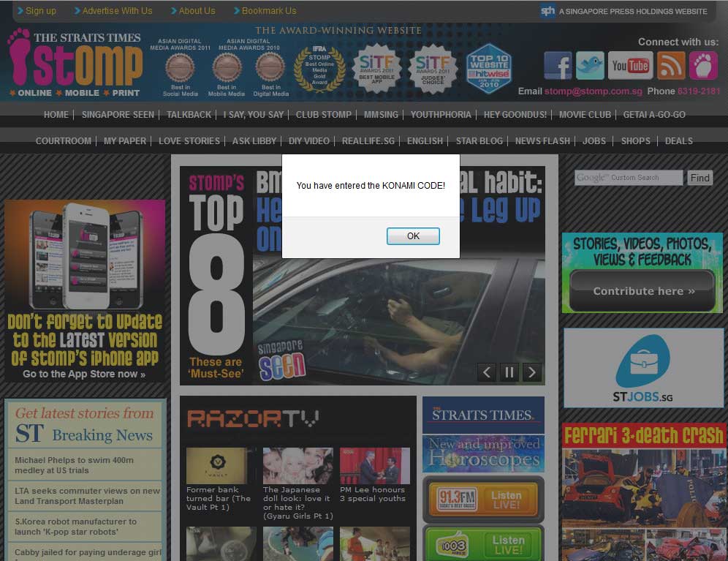Click the Find search button

pos(699,178)
